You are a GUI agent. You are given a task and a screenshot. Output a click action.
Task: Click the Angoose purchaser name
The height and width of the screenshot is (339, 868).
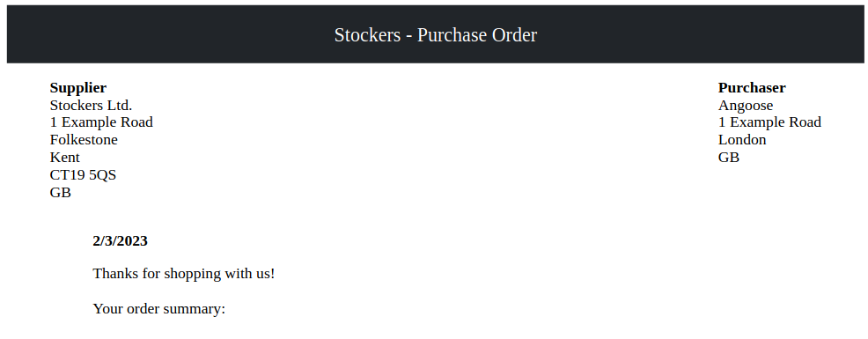click(746, 106)
